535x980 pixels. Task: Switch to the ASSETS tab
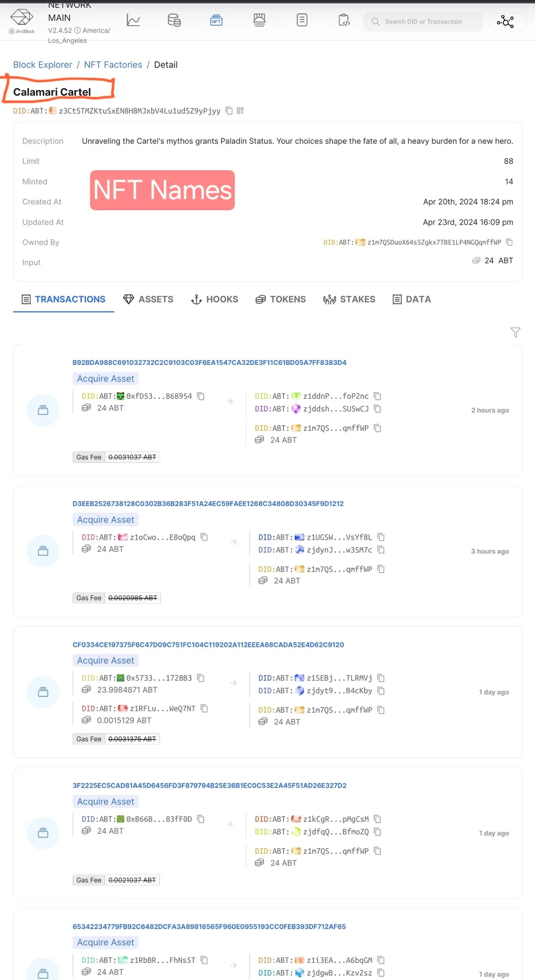click(x=149, y=300)
